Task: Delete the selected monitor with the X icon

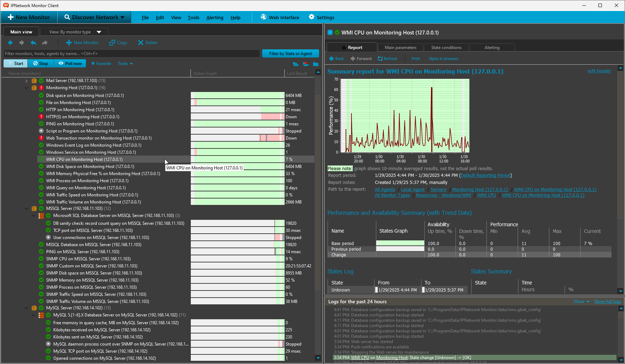Action: click(x=141, y=43)
